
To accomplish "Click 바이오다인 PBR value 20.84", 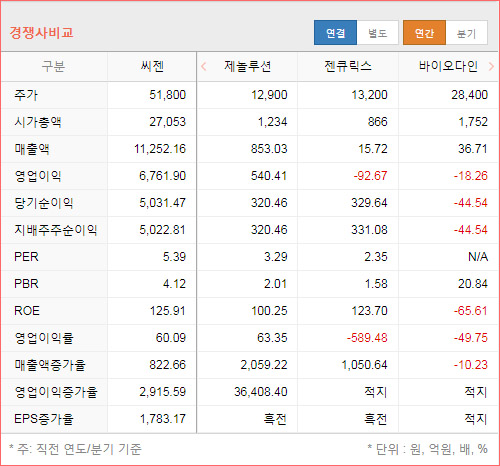I will 473,284.
